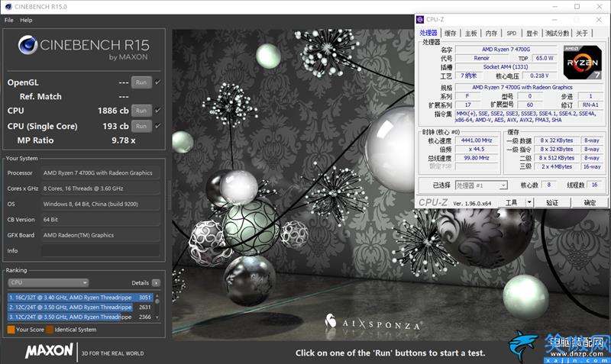The height and width of the screenshot is (364, 611).
Task: Toggle the CPU test checkbox
Action: 157,111
